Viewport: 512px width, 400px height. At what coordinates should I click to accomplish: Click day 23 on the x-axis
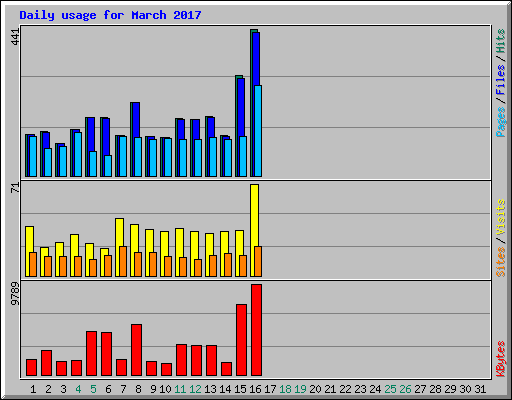tap(360, 389)
